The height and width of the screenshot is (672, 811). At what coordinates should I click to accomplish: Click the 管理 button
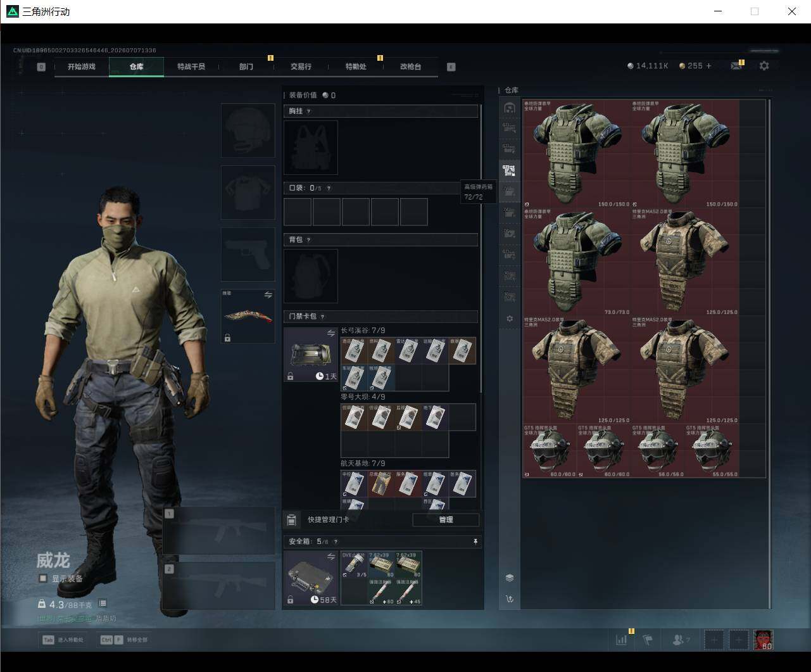click(446, 519)
